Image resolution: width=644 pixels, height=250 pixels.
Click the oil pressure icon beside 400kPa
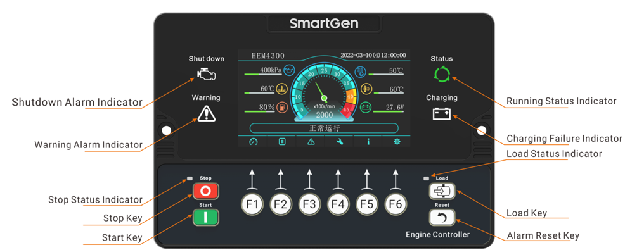289,70
